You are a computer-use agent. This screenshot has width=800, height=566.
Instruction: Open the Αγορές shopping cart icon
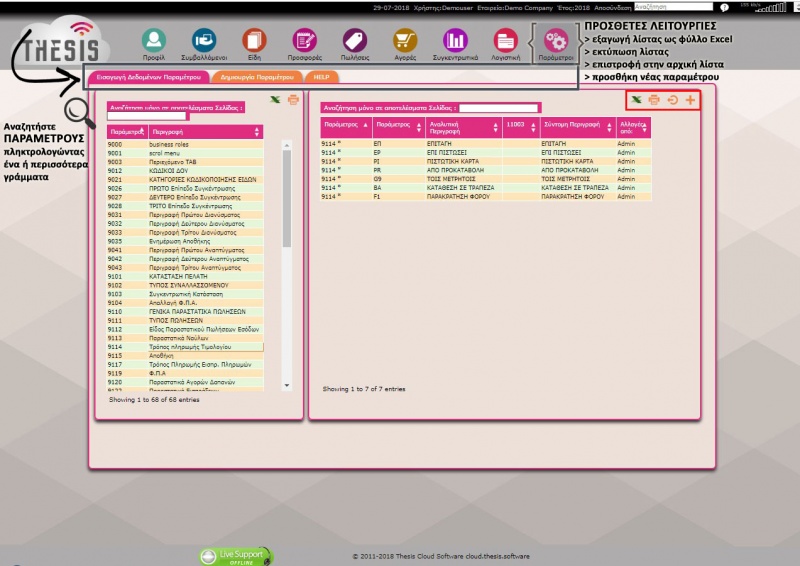tap(404, 41)
